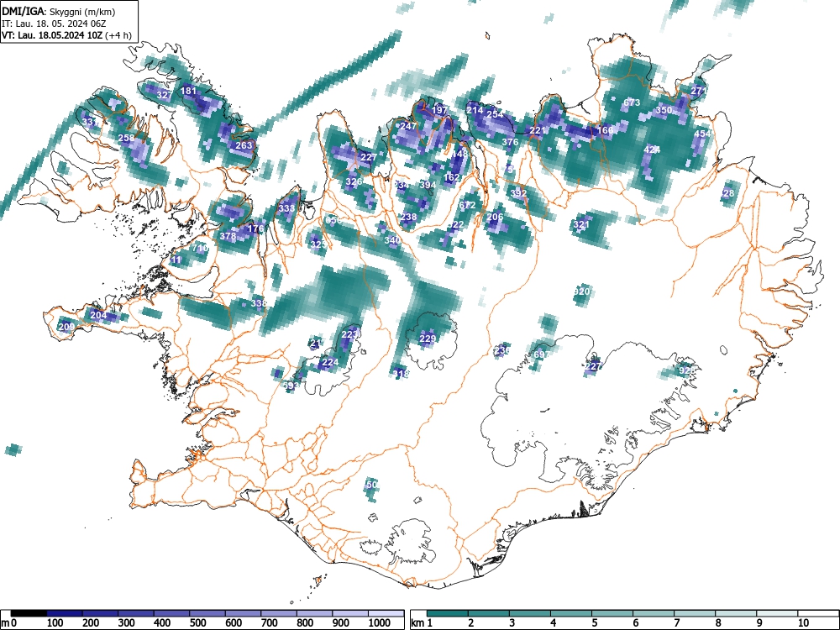Click the 197 value on the north coast
This screenshot has width=840, height=630.
(x=439, y=110)
